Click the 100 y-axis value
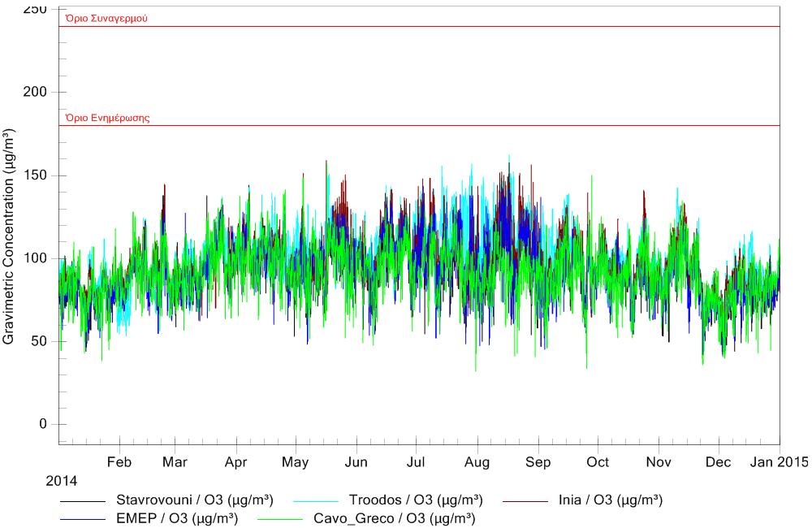Screen dimensions: 812x528 (x=35, y=258)
